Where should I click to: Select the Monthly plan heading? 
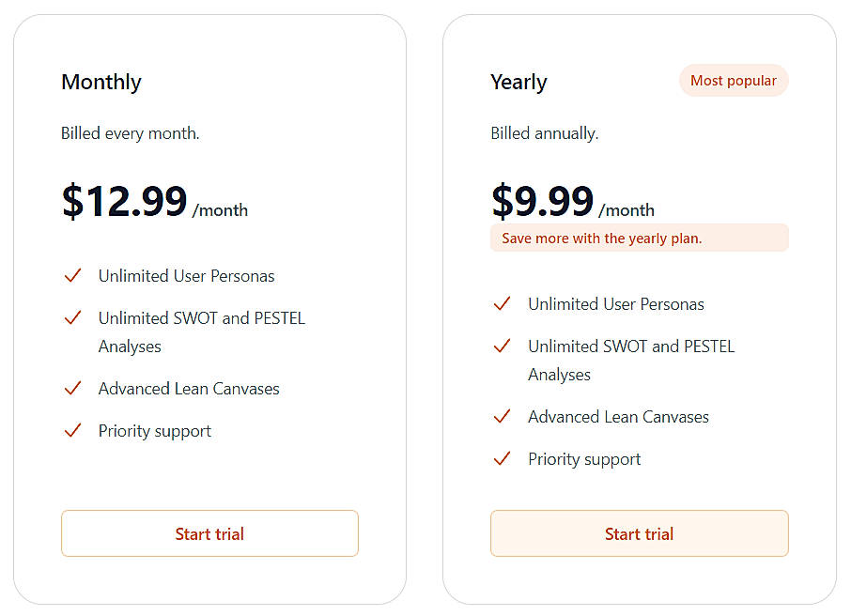(101, 82)
